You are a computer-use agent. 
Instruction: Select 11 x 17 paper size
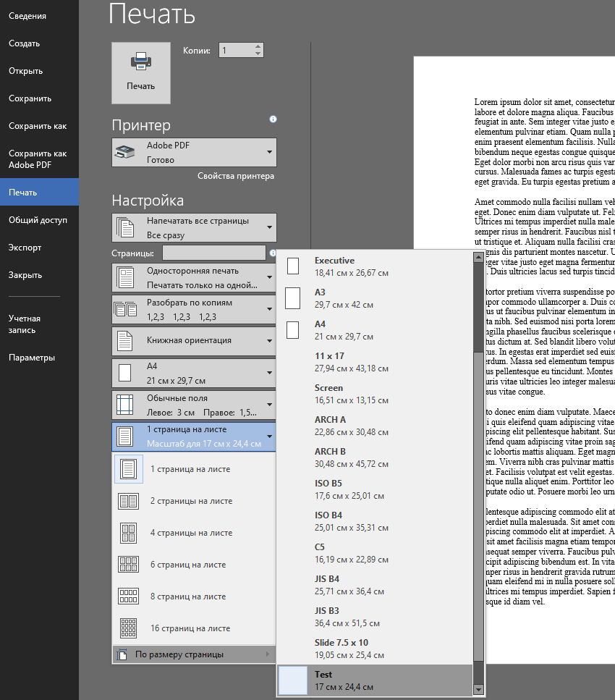pyautogui.click(x=375, y=362)
